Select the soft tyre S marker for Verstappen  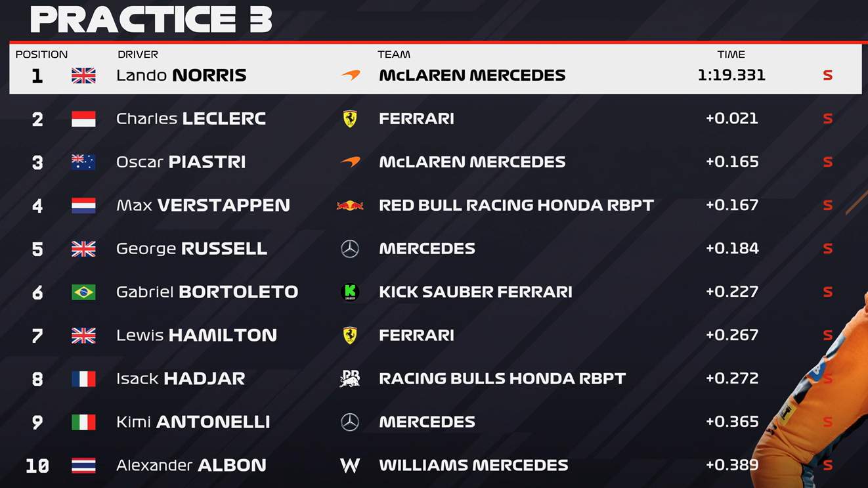click(827, 206)
